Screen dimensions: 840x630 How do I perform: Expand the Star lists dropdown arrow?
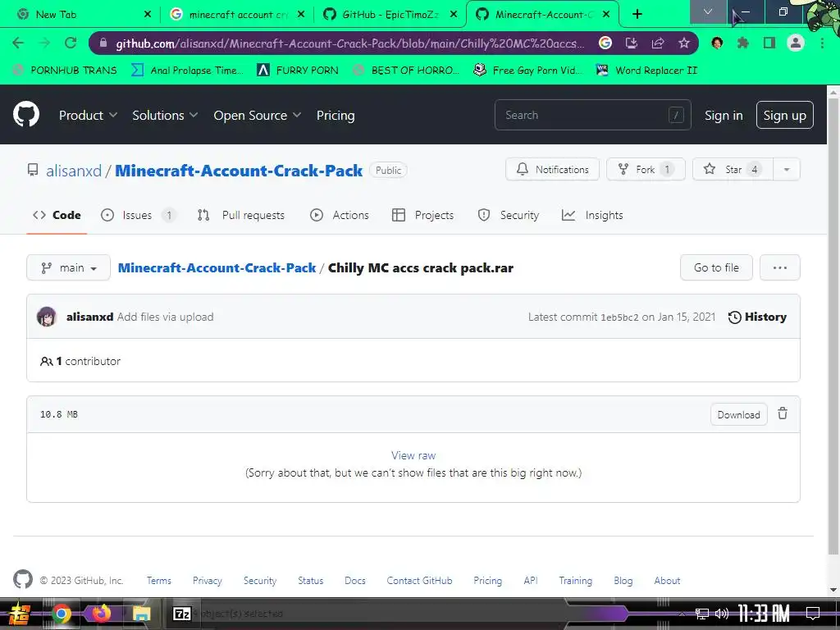point(787,169)
